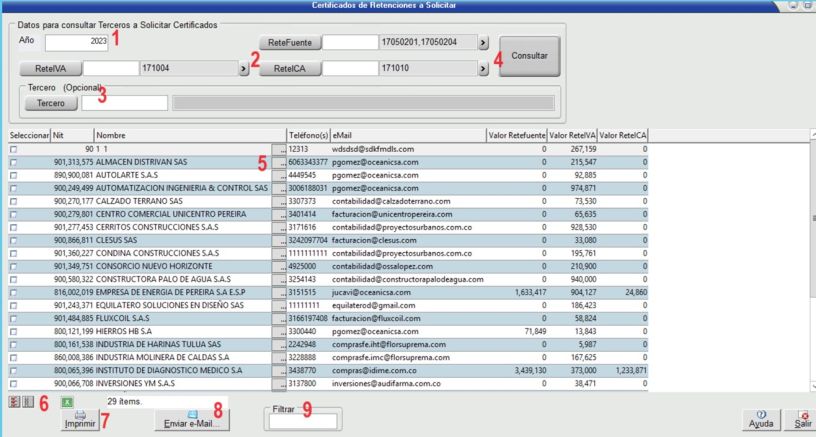
Task: Open details ellipsis for ALMACEN DISTRIVAN SAS
Action: (281, 161)
